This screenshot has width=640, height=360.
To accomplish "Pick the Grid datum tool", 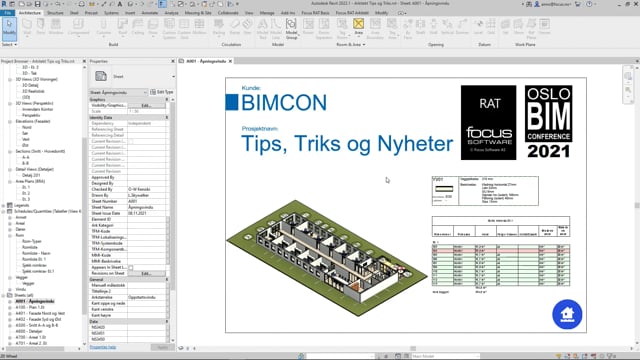I will coord(491,27).
